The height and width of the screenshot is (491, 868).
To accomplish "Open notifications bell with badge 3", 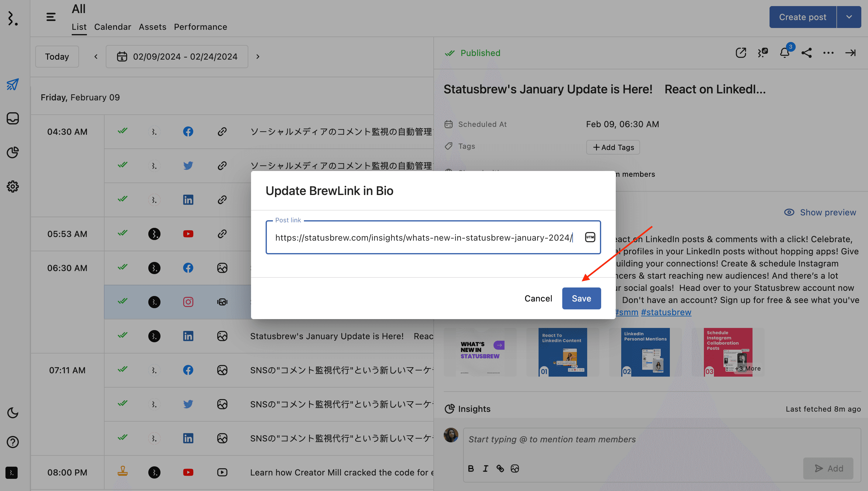I will point(785,53).
